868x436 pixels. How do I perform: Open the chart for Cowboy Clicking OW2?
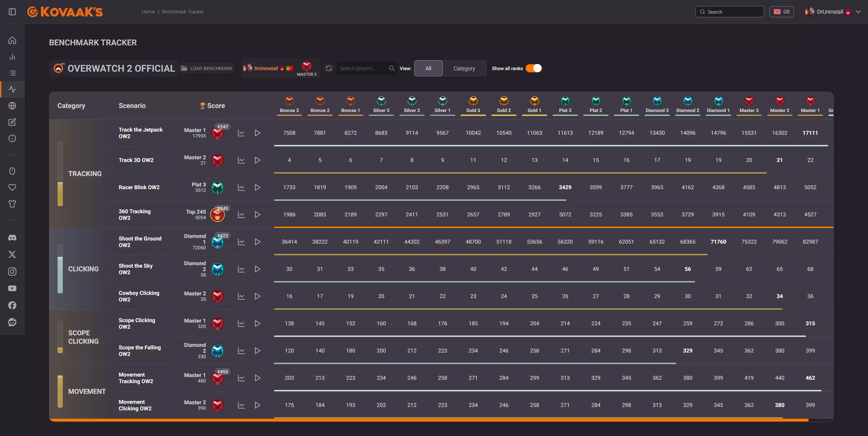click(x=241, y=296)
